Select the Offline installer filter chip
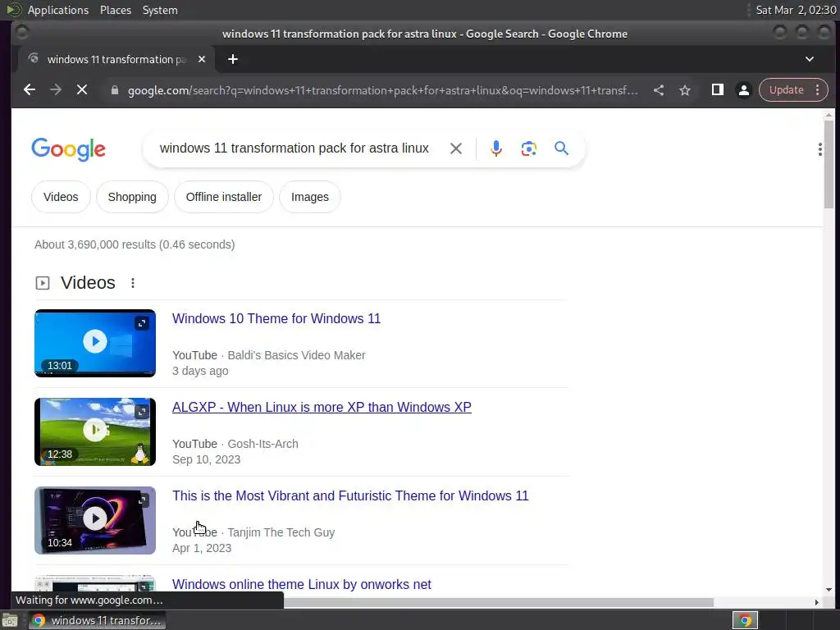 tap(224, 197)
